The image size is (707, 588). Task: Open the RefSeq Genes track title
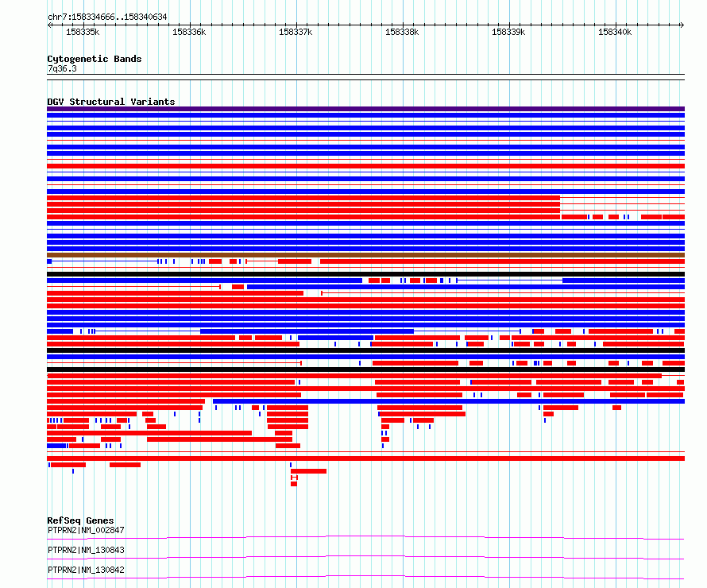click(x=81, y=520)
